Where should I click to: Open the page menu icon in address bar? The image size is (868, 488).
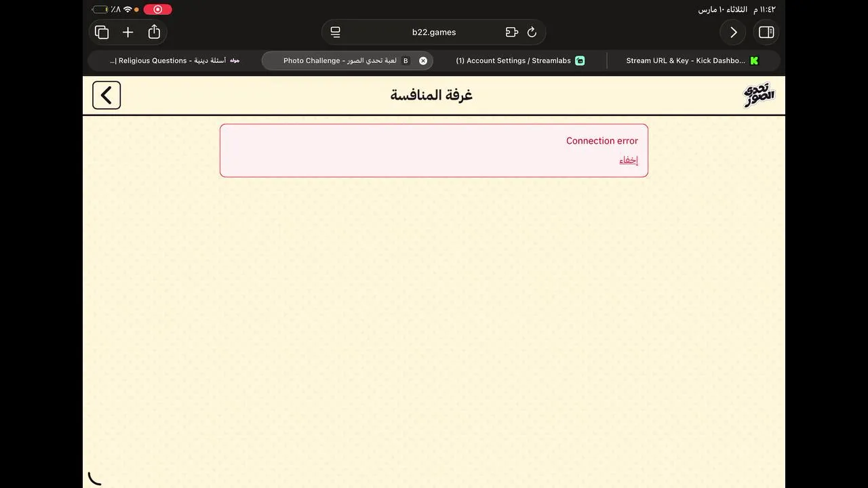pos(335,32)
